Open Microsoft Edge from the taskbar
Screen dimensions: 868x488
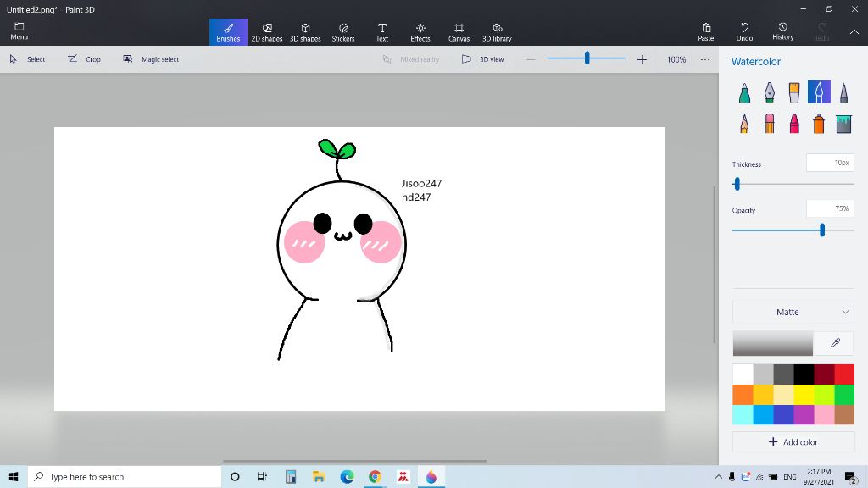pos(347,476)
